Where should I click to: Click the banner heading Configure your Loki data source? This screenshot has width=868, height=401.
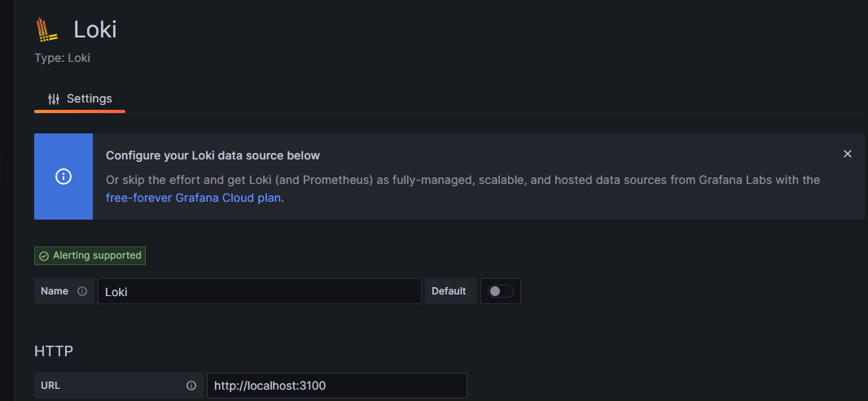pyautogui.click(x=213, y=155)
